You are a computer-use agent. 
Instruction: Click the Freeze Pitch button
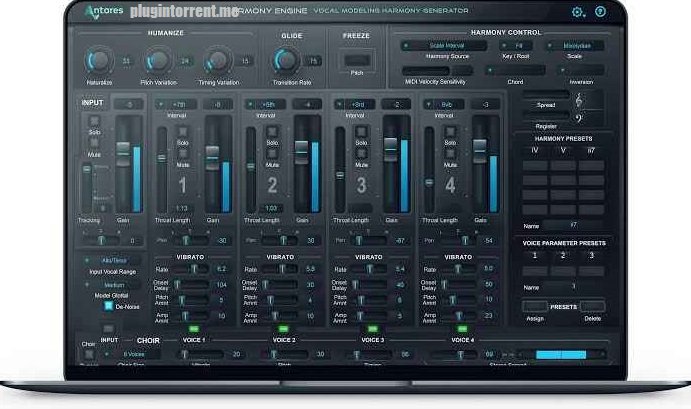tap(357, 60)
